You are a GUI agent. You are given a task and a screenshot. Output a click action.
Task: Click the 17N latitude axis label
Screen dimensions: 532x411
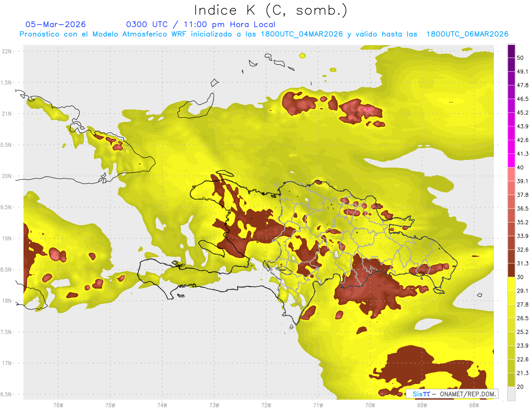8,364
